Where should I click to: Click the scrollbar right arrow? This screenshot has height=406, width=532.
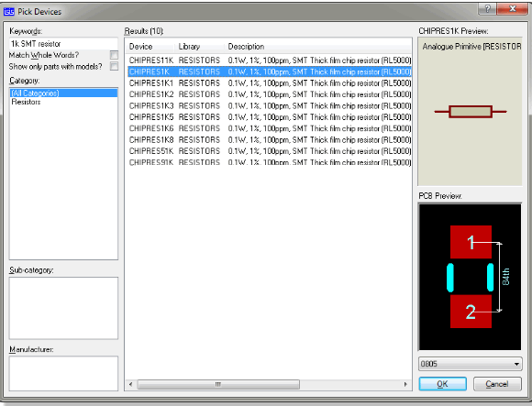[405, 384]
